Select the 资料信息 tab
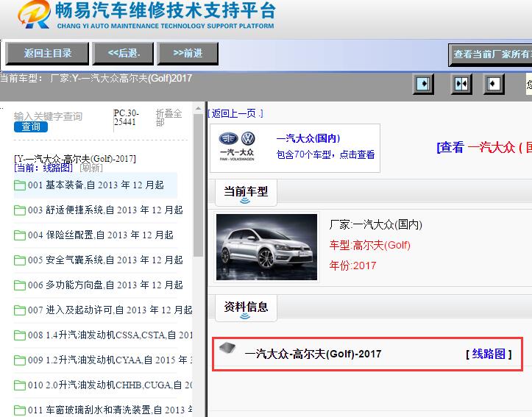This screenshot has height=417, width=532. click(x=246, y=308)
